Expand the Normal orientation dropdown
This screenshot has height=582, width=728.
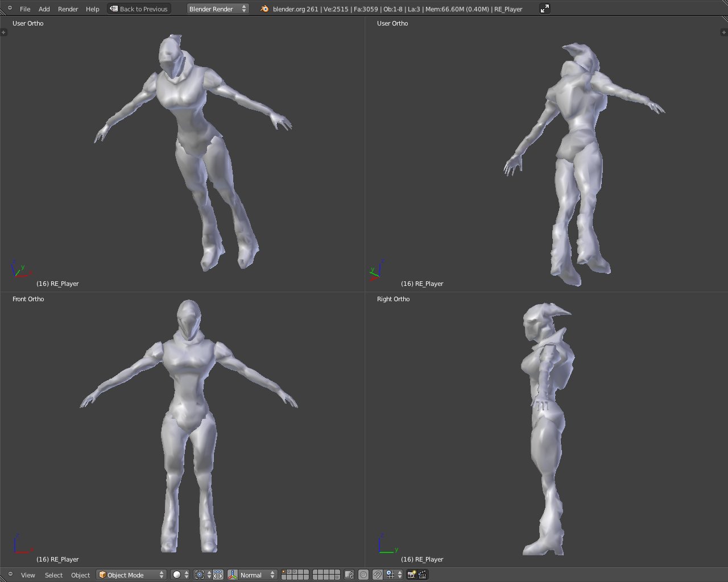pos(257,575)
